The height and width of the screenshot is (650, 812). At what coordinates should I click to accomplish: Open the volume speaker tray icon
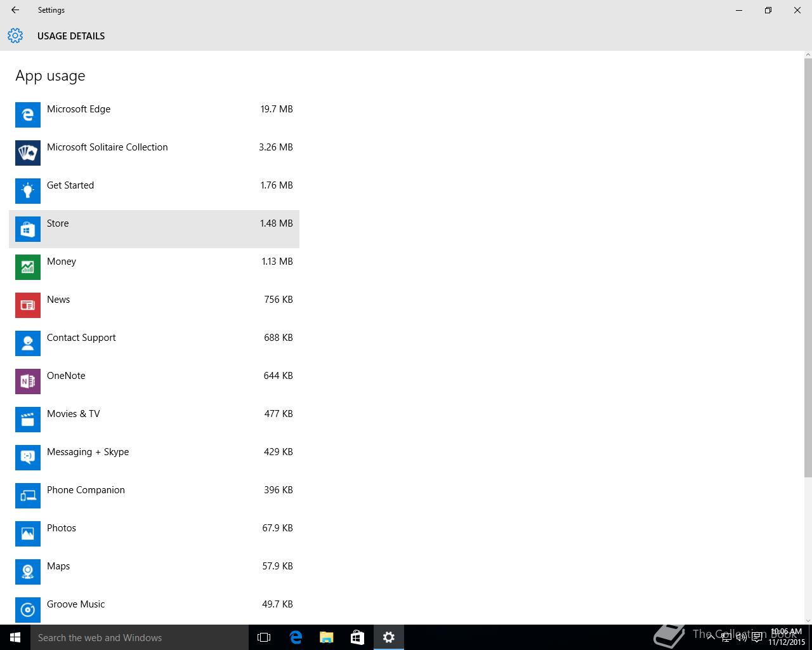[742, 637]
